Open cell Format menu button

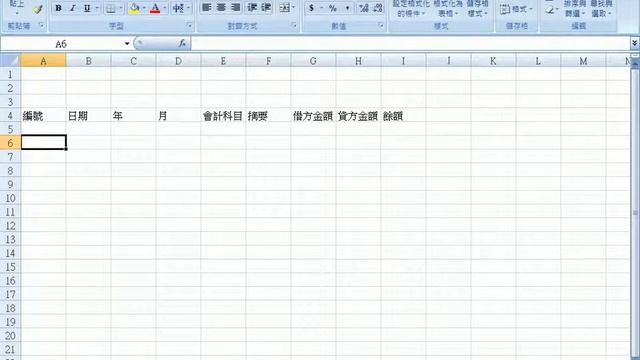click(x=516, y=9)
